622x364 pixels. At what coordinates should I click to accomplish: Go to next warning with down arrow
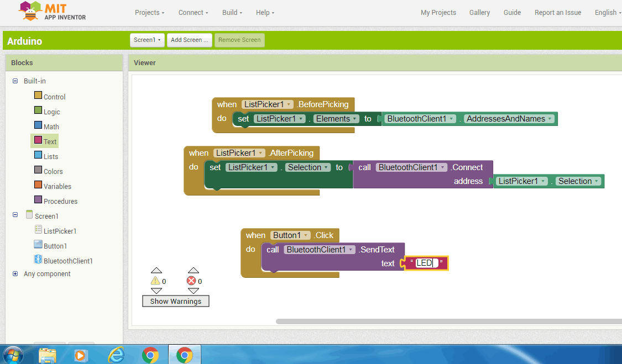click(x=156, y=291)
